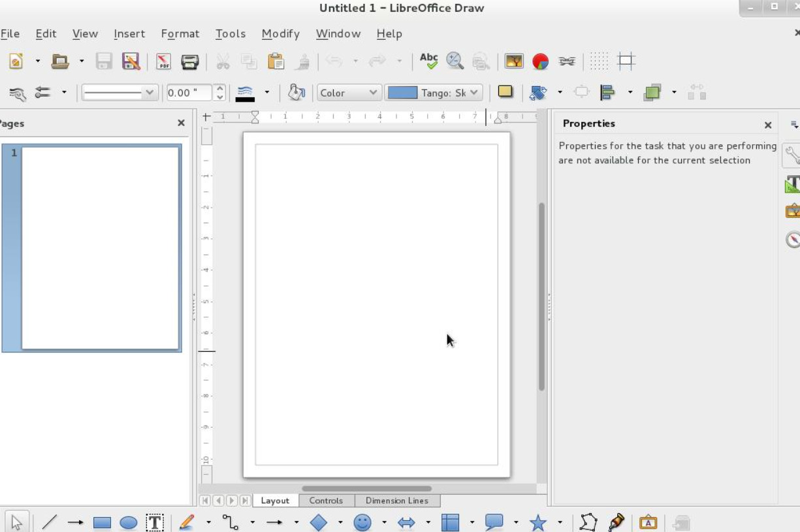This screenshot has width=800, height=532.
Task: Open the Edit menu
Action: [46, 33]
